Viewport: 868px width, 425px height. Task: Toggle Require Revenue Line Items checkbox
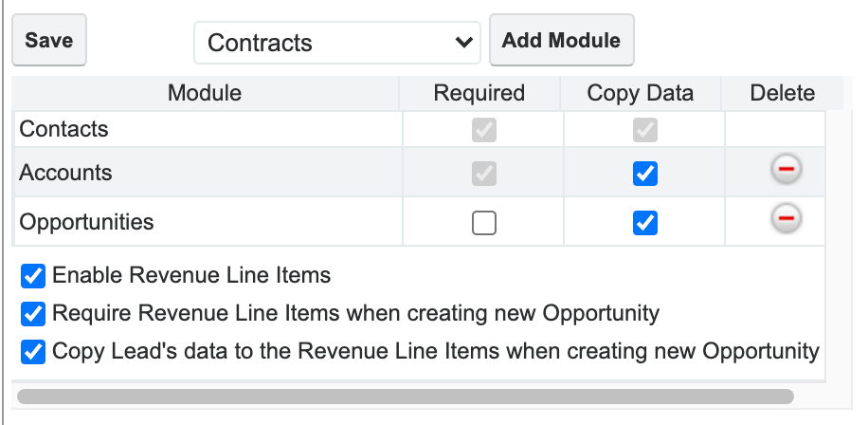click(33, 314)
